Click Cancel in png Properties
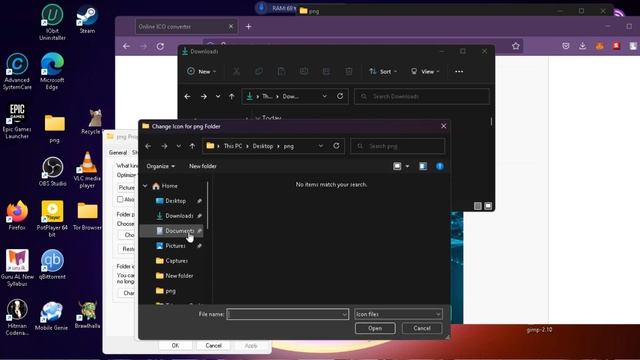 tap(213, 345)
